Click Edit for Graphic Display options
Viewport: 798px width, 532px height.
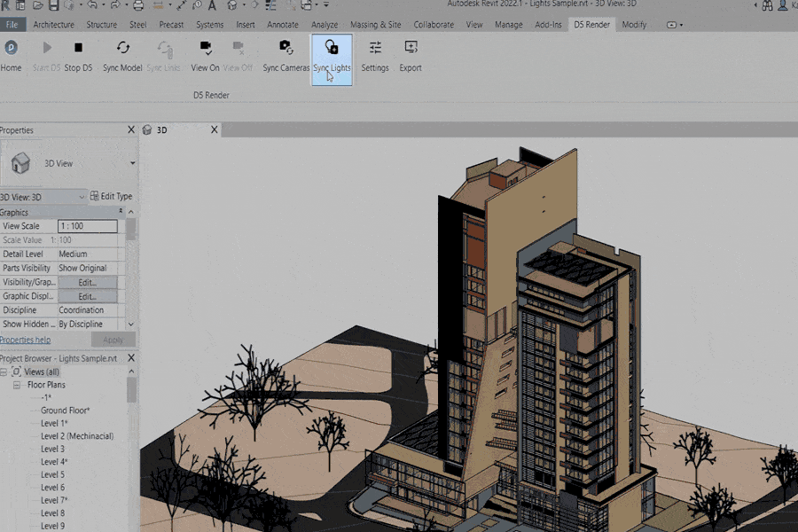(x=88, y=296)
